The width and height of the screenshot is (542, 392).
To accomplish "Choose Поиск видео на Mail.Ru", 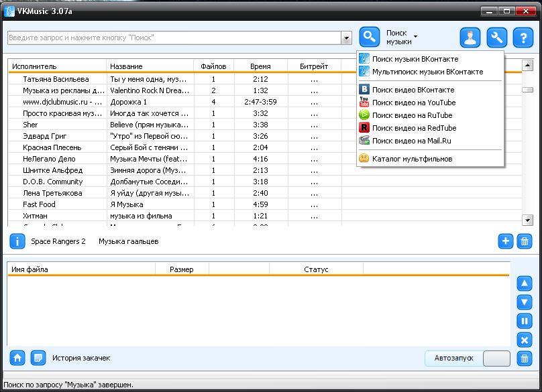I will 431,141.
